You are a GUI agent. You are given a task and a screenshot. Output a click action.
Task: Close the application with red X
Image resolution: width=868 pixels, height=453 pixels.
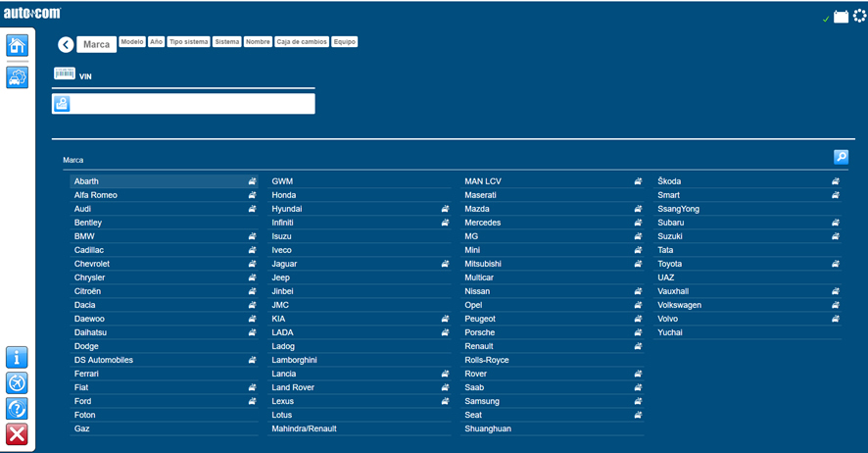coord(17,434)
